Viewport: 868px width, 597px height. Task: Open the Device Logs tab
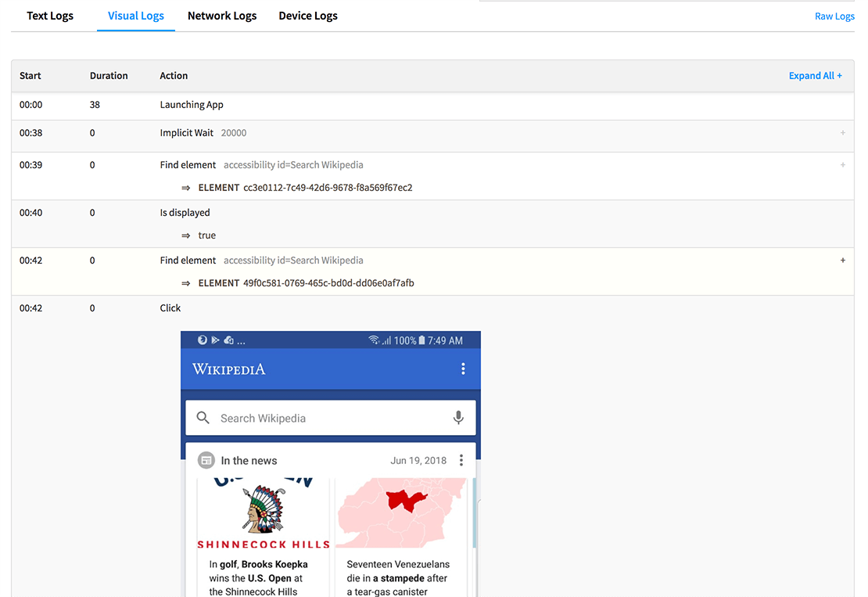tap(308, 16)
